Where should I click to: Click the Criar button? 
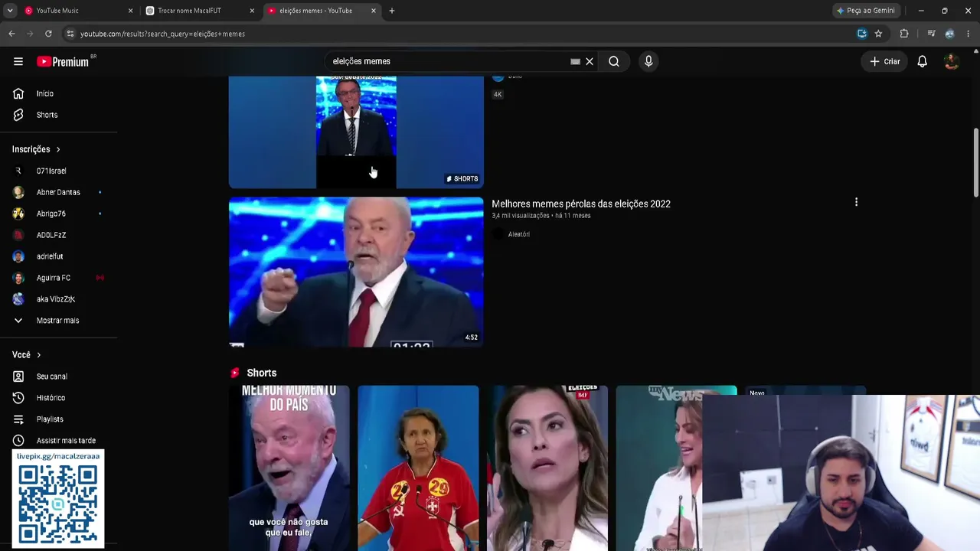coord(885,61)
